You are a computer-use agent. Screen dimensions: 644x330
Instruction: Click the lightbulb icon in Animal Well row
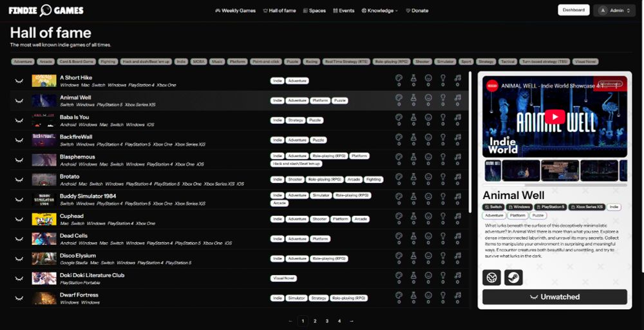(x=443, y=97)
